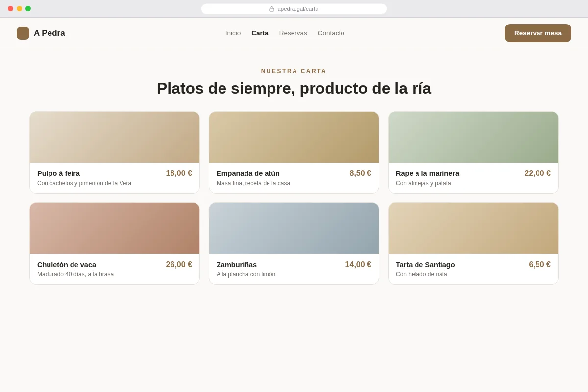The width and height of the screenshot is (588, 392).
Task: Click the NUESTRA CARTA section label
Action: [x=294, y=71]
